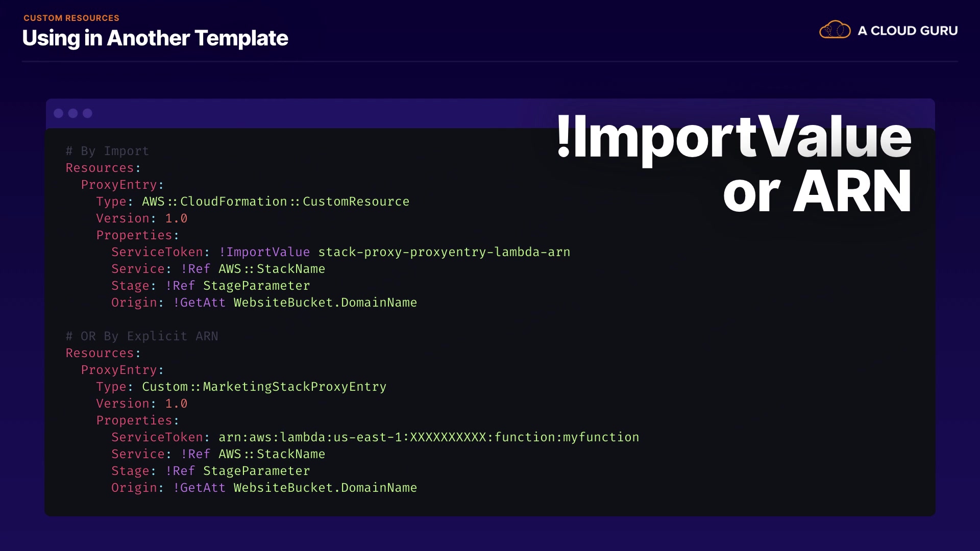Click the first dot in the code window title bar
This screenshot has height=551, width=980.
pos(59,113)
